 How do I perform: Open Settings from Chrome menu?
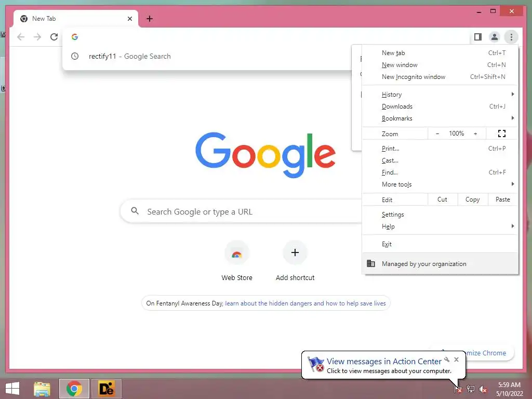440,215
